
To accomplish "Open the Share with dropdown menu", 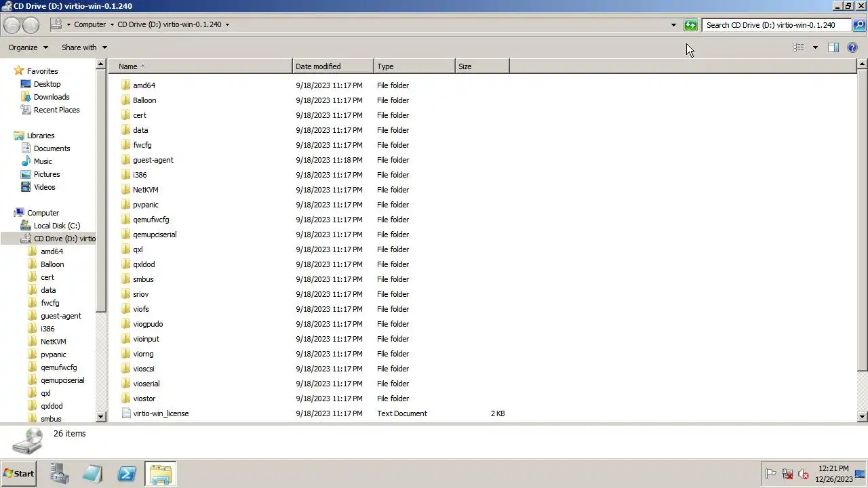I will 85,47.
